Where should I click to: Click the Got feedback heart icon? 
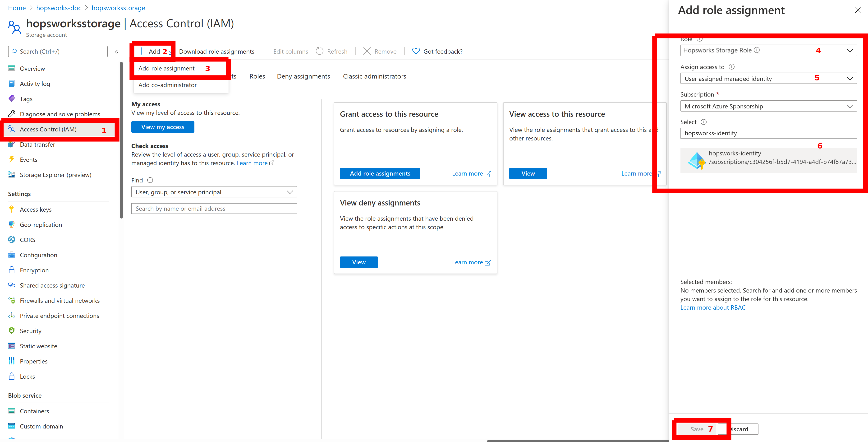pos(416,51)
